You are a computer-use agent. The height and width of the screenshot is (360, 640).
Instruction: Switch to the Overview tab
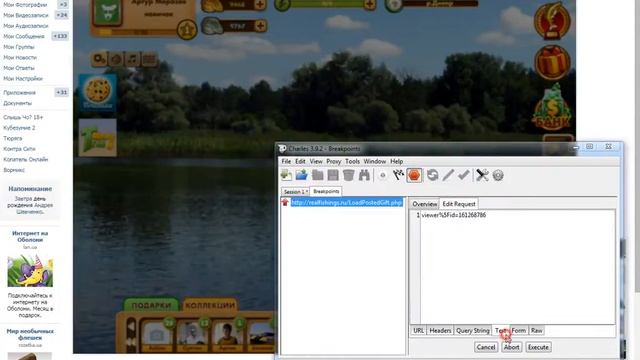(x=424, y=204)
